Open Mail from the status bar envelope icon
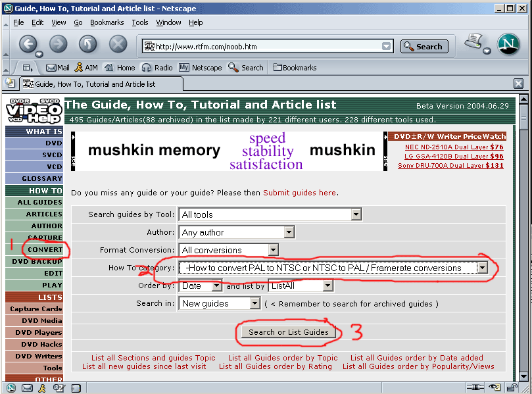The height and width of the screenshot is (394, 532). tap(27, 388)
